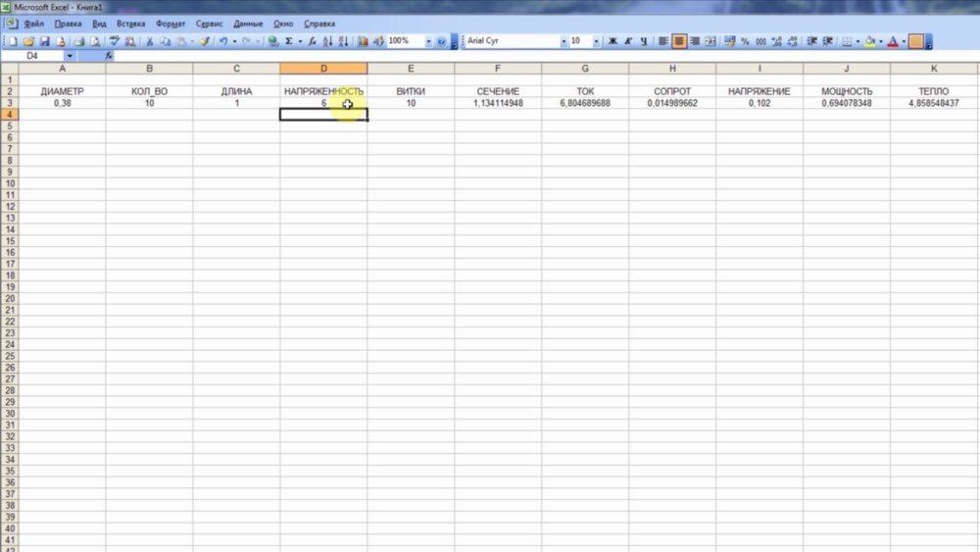Select column K header

[934, 68]
